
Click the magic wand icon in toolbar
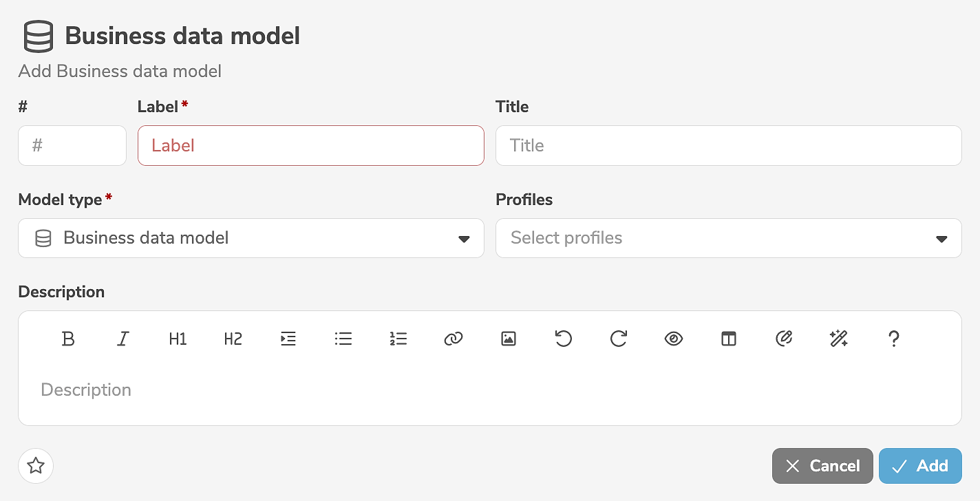pos(839,339)
